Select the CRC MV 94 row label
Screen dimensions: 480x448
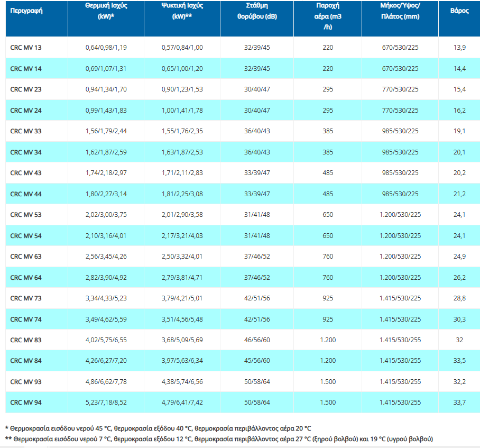pyautogui.click(x=25, y=403)
